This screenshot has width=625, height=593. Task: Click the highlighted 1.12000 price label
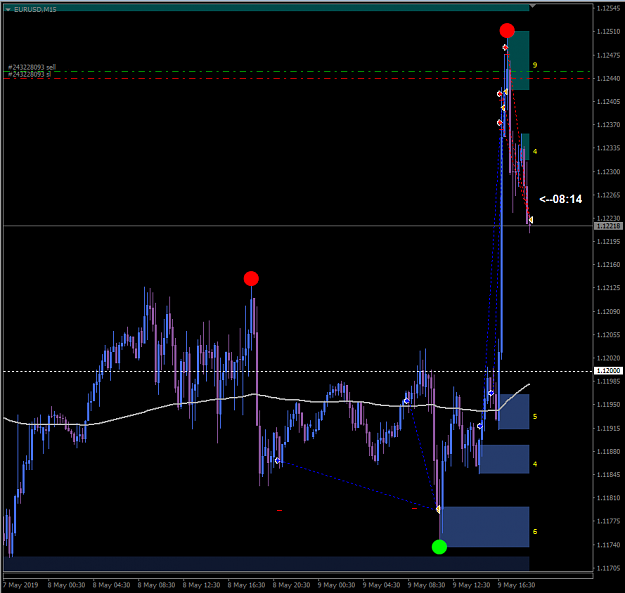click(608, 371)
